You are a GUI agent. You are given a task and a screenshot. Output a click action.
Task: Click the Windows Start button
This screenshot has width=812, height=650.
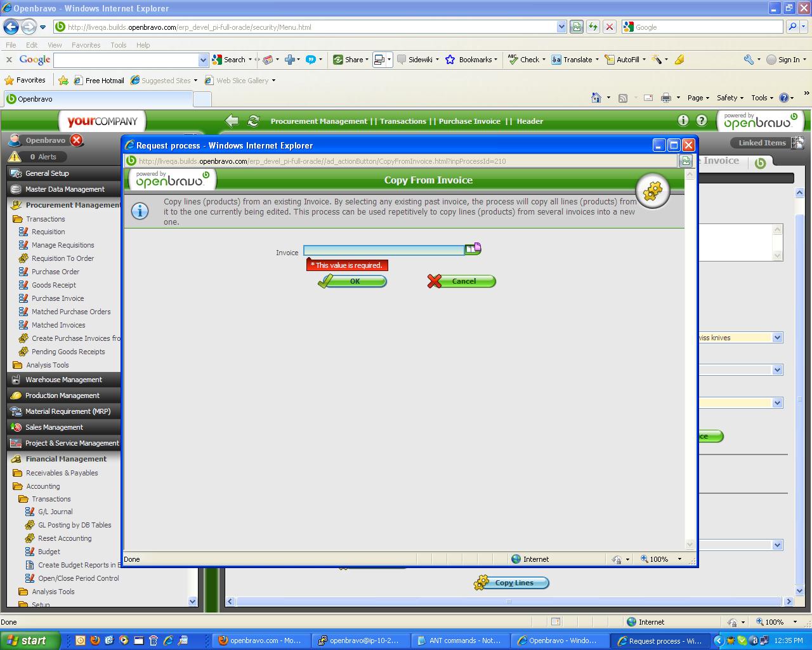[x=29, y=640]
